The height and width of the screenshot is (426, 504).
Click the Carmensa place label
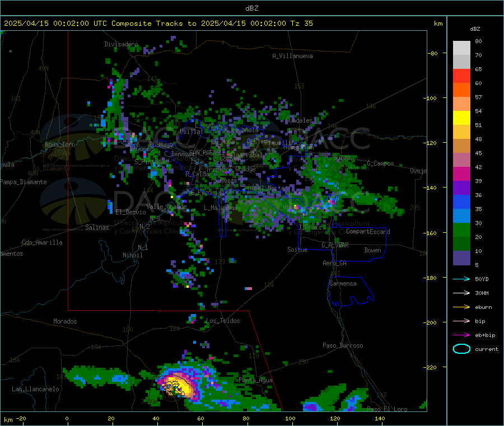click(x=343, y=283)
